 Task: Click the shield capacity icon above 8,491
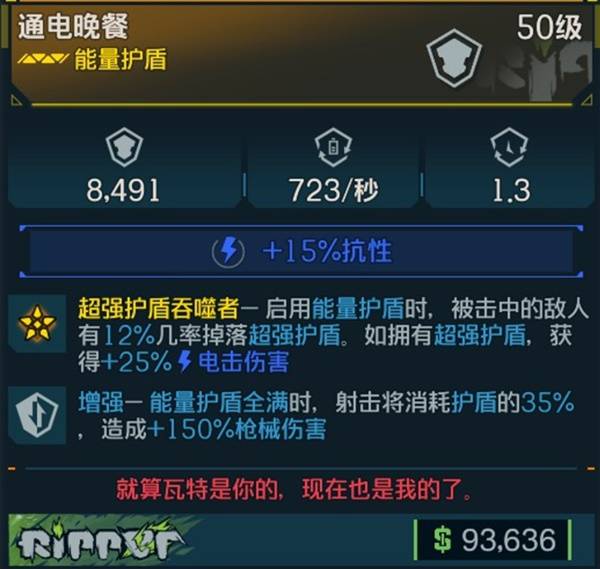[x=124, y=147]
